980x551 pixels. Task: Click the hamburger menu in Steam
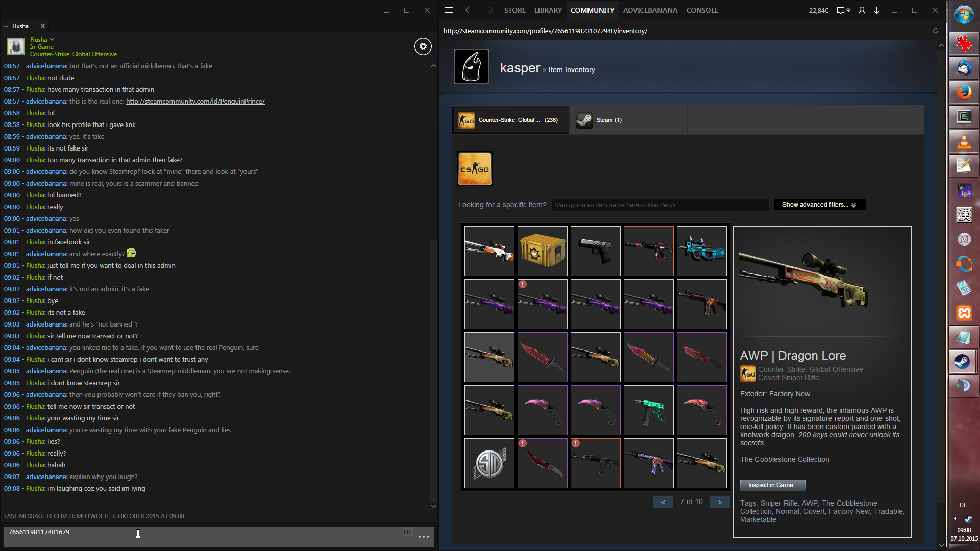(x=449, y=10)
